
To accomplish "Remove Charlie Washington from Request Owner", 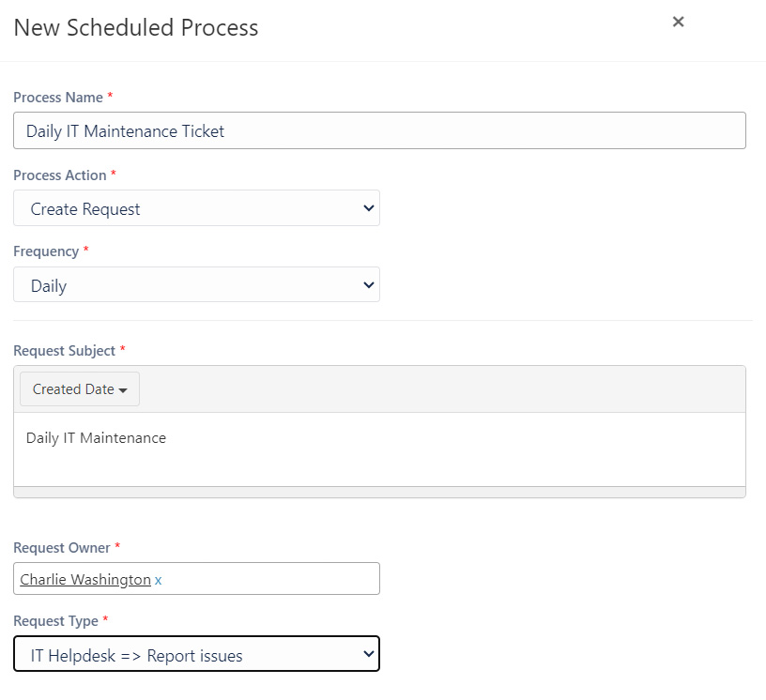I will coord(158,580).
